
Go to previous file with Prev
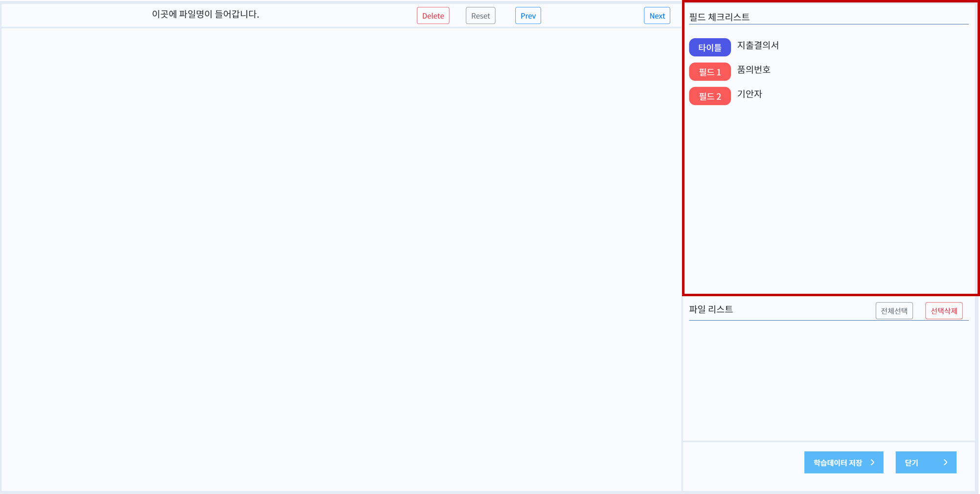pos(528,16)
